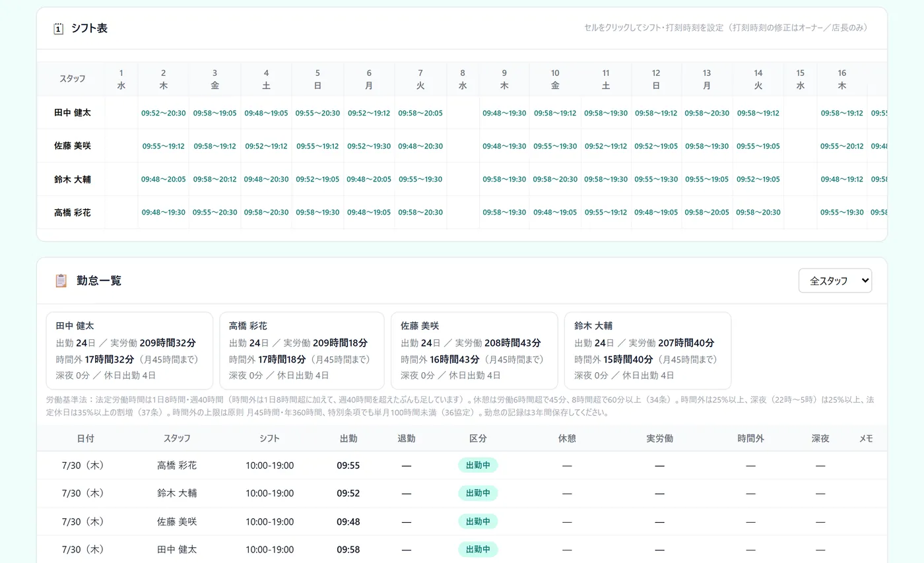Click 佐藤 美咲's 09:55〜20:12 shift on day 16
This screenshot has width=924, height=563.
[x=842, y=146]
